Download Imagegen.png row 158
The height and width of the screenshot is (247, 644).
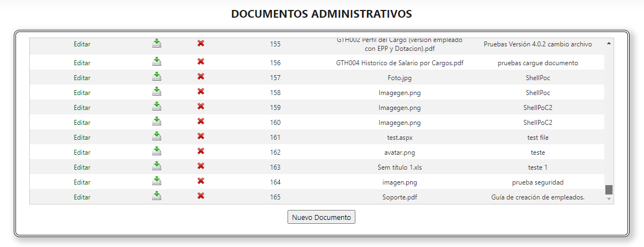[157, 91]
